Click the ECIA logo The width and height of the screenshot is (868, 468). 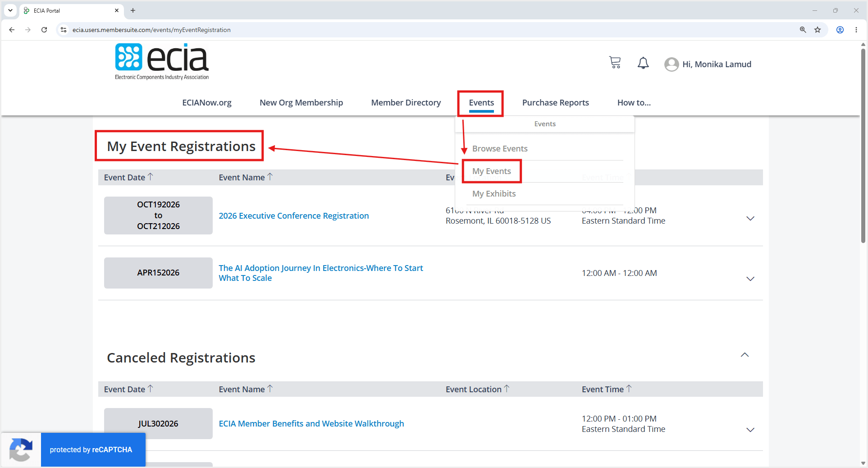click(162, 62)
